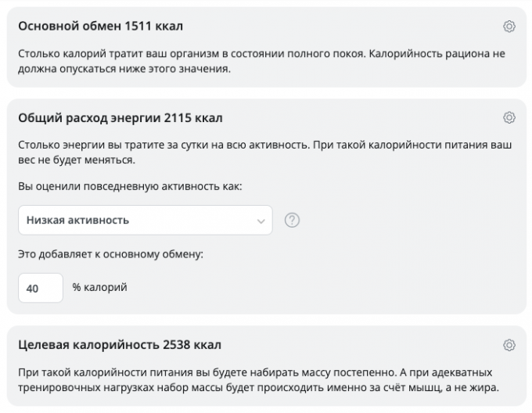Open settings gear for Основной обмен

[509, 27]
